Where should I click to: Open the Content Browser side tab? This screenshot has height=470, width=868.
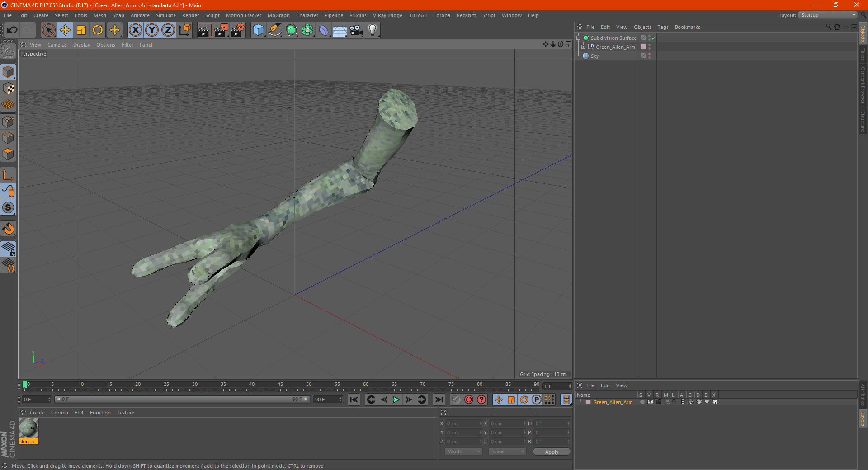[x=863, y=85]
